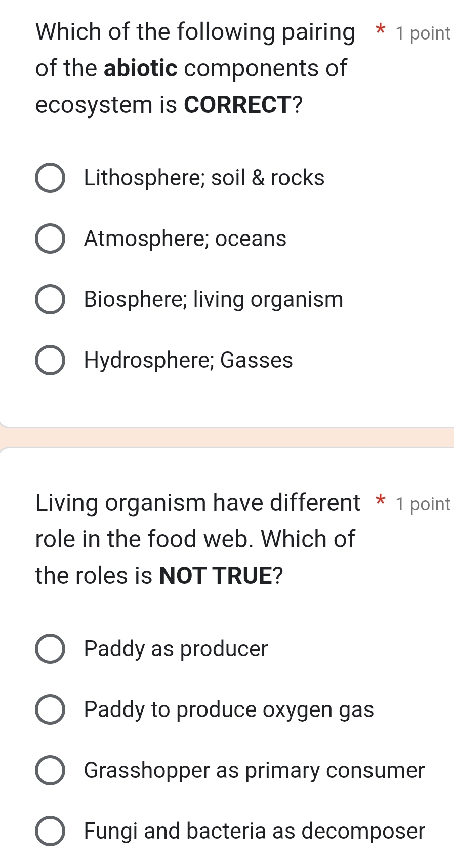
Task: Choose Paddy to produce oxygen gas
Action: (50, 709)
